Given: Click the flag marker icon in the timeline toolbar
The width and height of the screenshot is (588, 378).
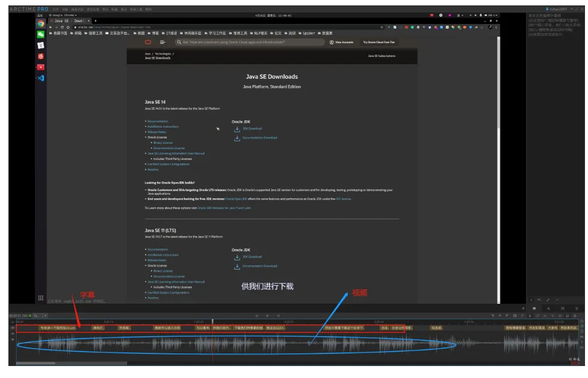Looking at the screenshot, I should 507,316.
